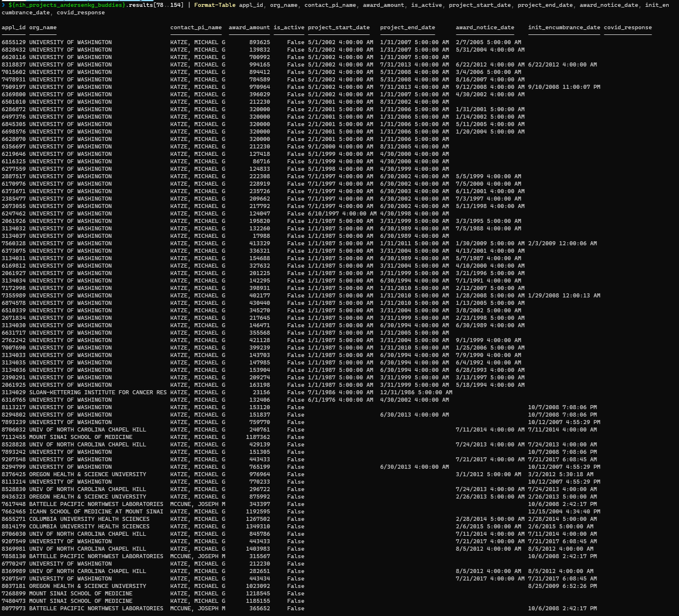Click award amount 1023092
The width and height of the screenshot is (679, 616).
pos(257,586)
